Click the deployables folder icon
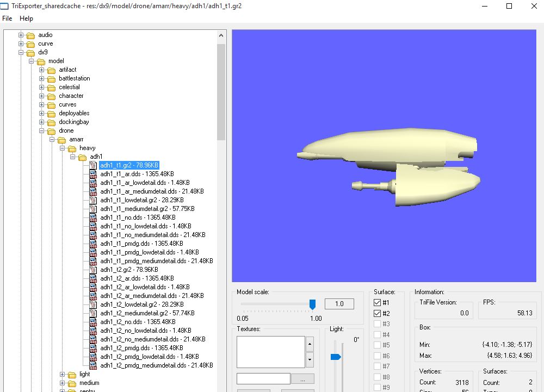The width and height of the screenshot is (544, 392). click(x=51, y=113)
